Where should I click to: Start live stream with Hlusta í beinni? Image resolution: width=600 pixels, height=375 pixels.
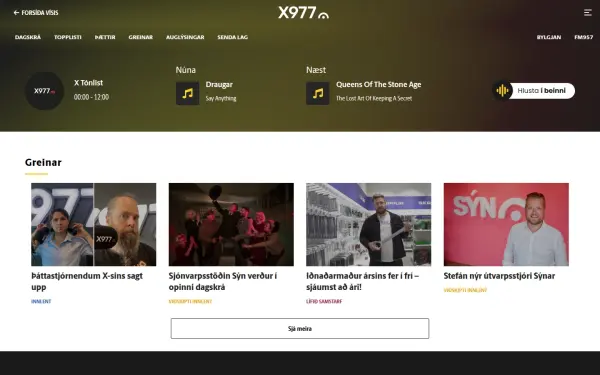(534, 91)
